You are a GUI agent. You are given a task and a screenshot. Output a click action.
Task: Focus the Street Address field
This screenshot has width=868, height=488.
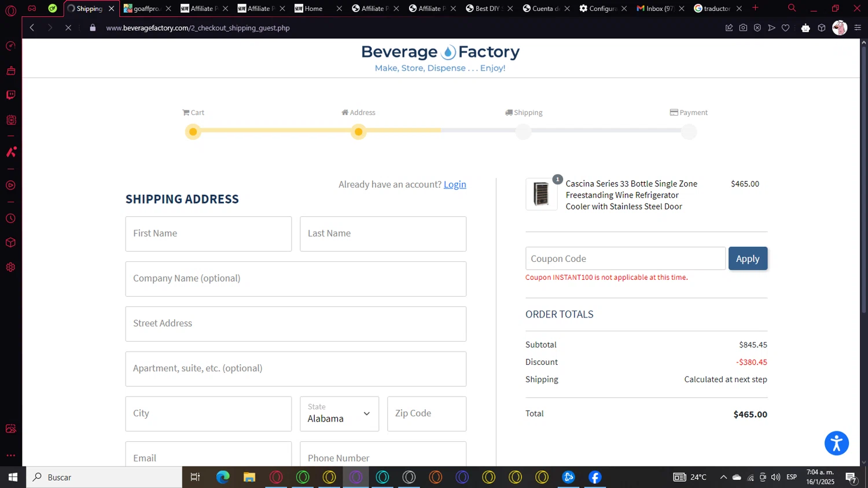pos(296,324)
